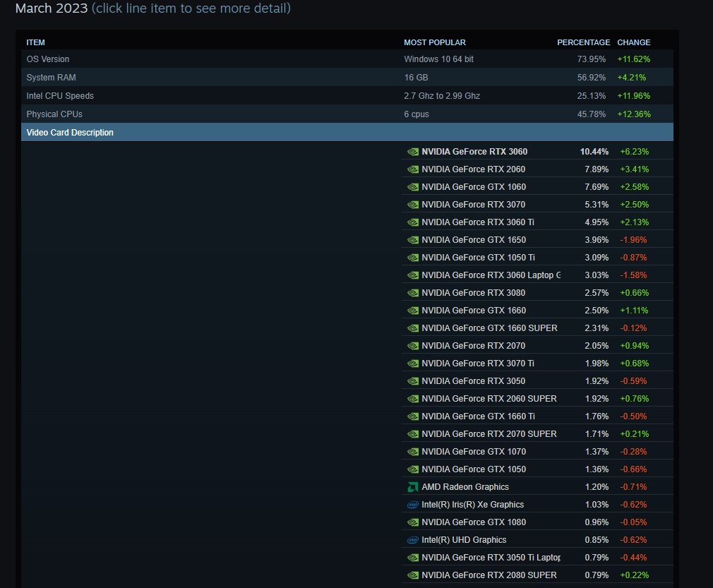Image resolution: width=713 pixels, height=588 pixels.
Task: Click the NVIDIA GeForce GTX 1060 name
Action: 474,187
